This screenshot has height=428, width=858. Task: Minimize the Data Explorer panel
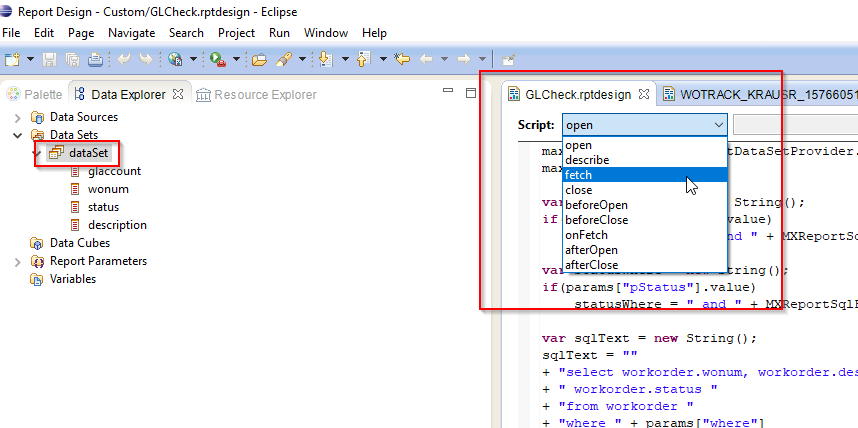[x=448, y=91]
